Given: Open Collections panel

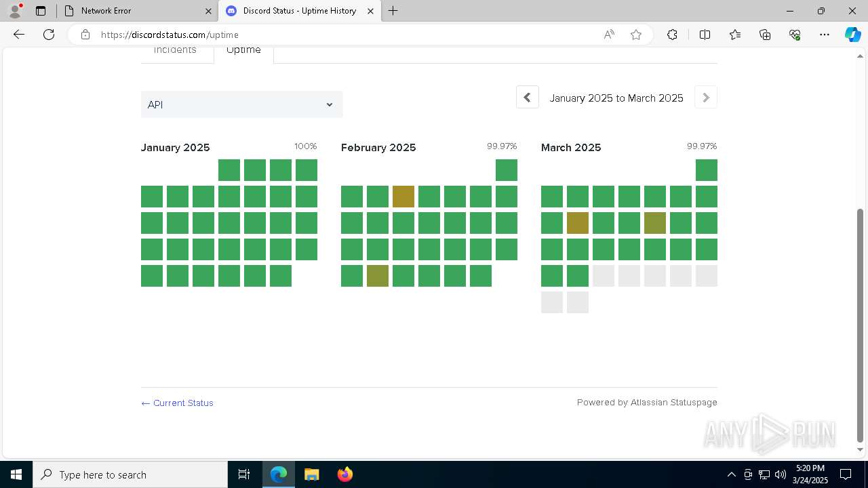Looking at the screenshot, I should point(765,35).
